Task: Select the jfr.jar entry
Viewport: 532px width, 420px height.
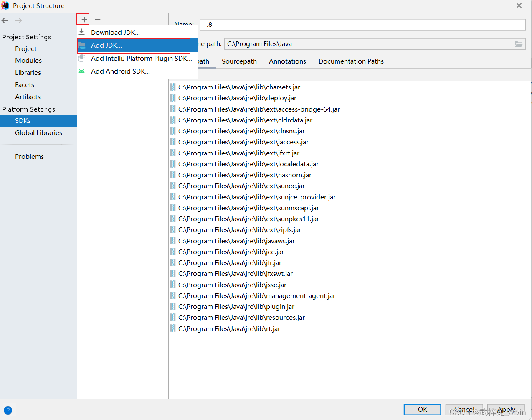Action: (230, 262)
